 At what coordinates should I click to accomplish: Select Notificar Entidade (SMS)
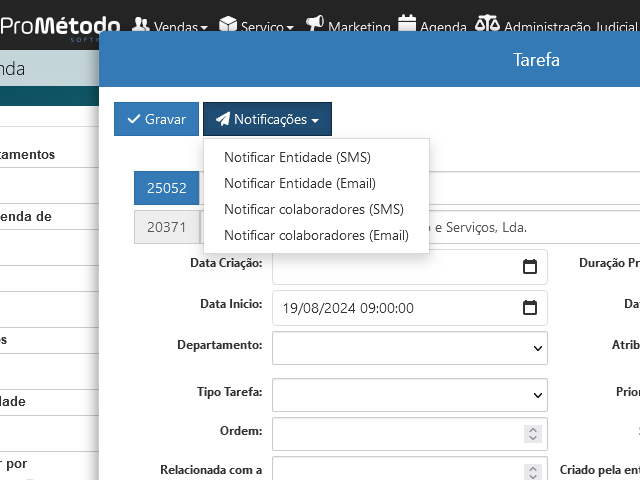point(297,157)
